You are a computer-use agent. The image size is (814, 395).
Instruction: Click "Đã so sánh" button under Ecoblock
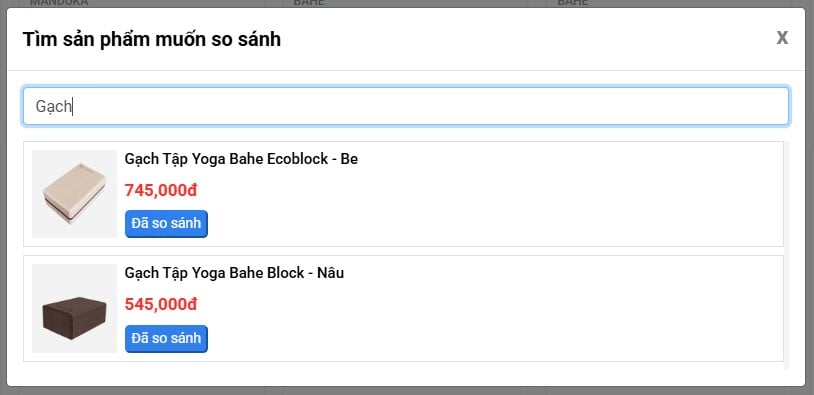(166, 224)
